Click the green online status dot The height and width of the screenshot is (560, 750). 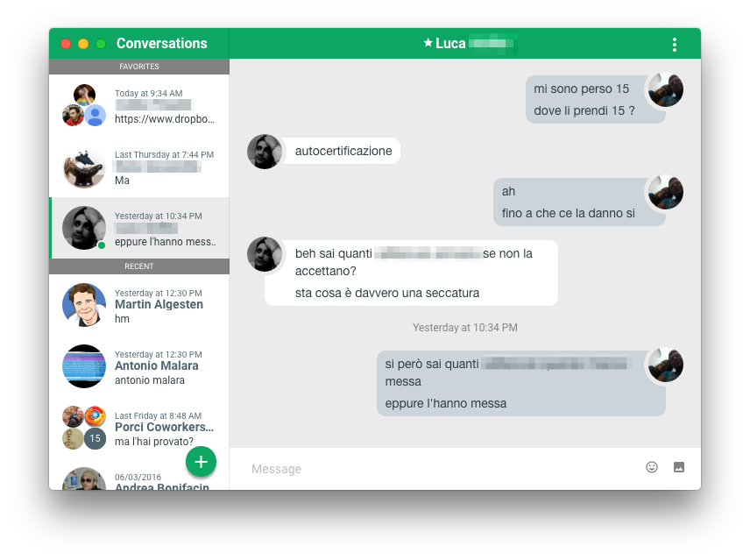click(x=102, y=245)
